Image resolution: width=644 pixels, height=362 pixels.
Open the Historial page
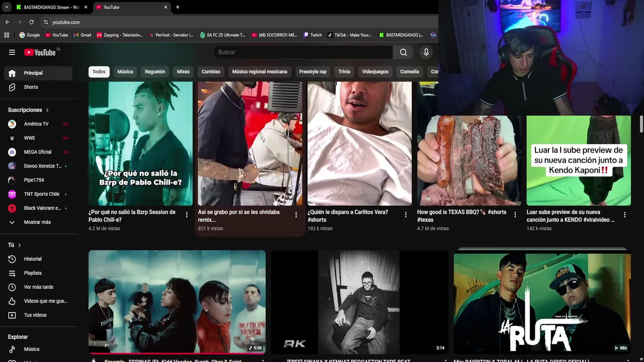38,259
